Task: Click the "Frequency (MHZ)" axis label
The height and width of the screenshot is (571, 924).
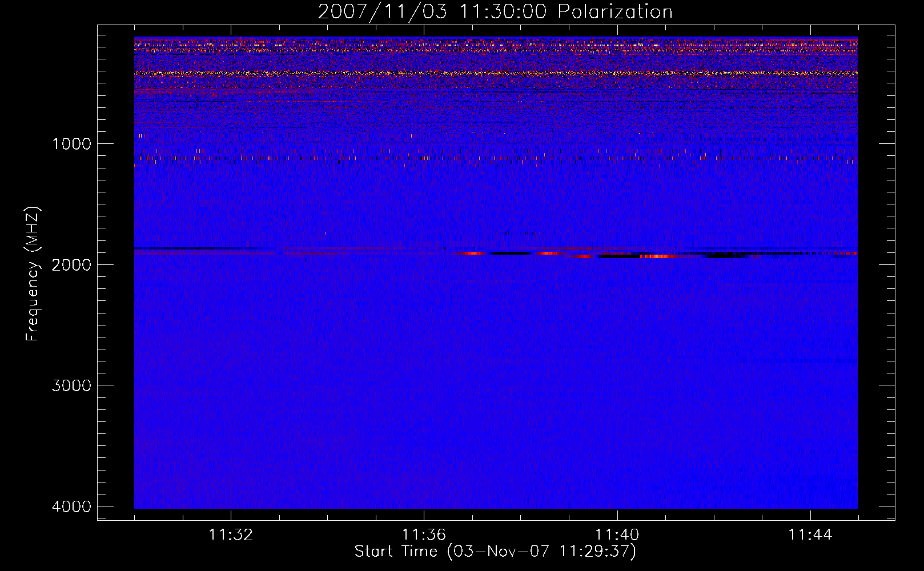Action: tap(33, 274)
